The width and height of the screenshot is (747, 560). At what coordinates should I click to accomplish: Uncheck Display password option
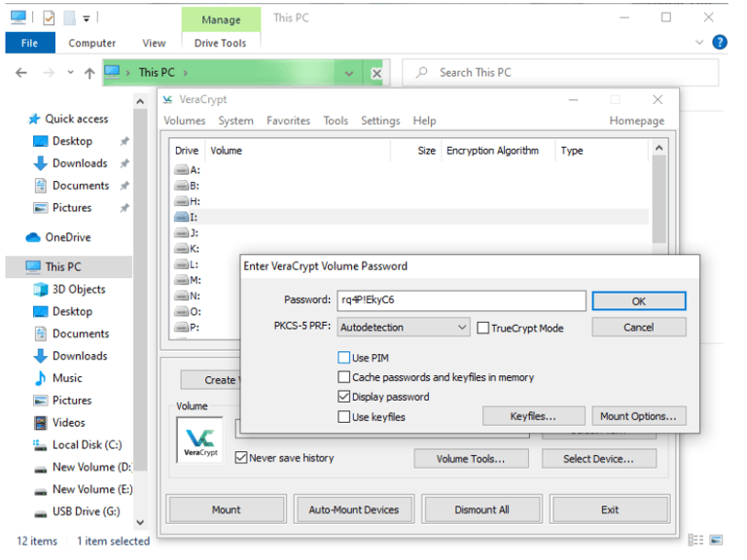pos(343,397)
